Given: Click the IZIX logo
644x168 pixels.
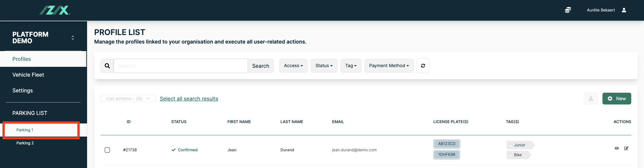Looking at the screenshot, I should (x=55, y=10).
